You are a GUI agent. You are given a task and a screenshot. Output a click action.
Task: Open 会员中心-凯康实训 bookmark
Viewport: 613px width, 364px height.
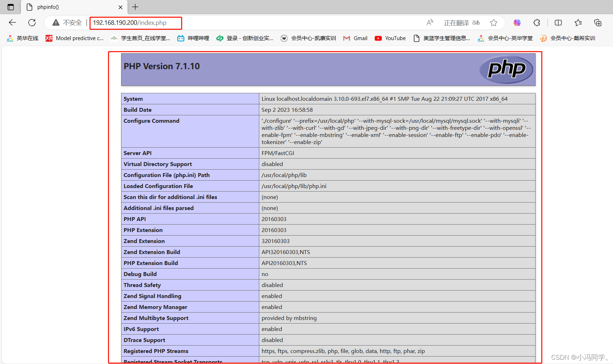[x=308, y=38]
